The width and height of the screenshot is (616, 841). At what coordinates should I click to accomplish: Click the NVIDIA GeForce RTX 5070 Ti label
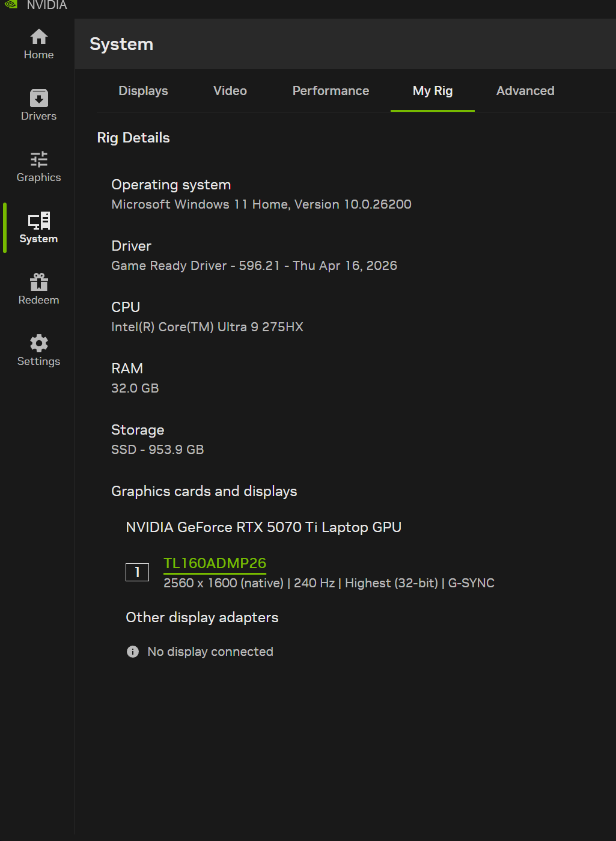click(x=263, y=527)
